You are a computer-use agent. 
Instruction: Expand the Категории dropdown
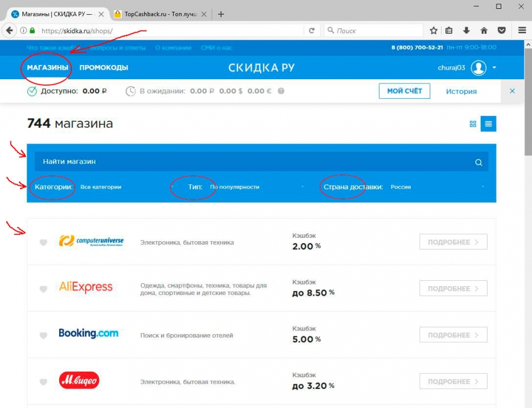click(x=127, y=187)
